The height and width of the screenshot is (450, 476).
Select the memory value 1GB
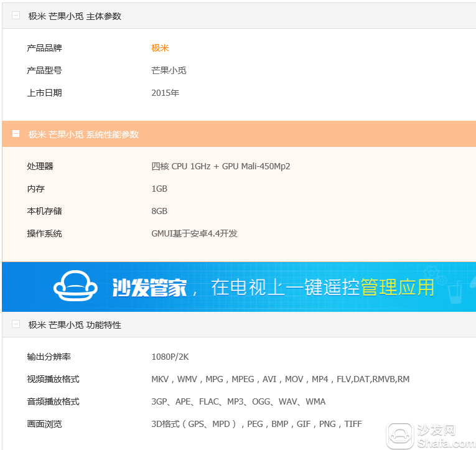coord(159,189)
